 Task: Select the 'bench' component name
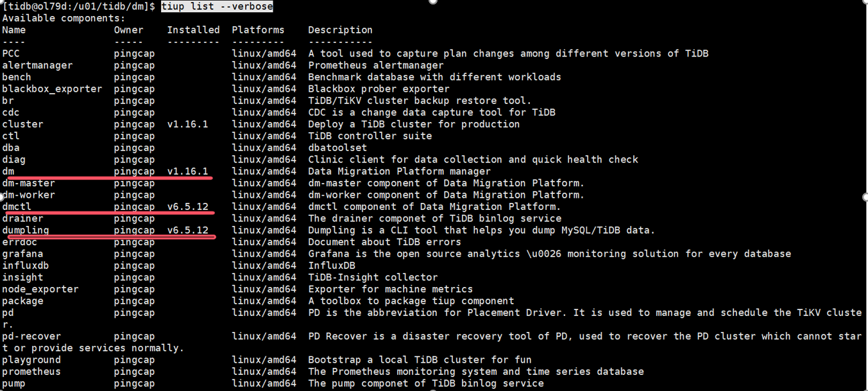[x=17, y=77]
